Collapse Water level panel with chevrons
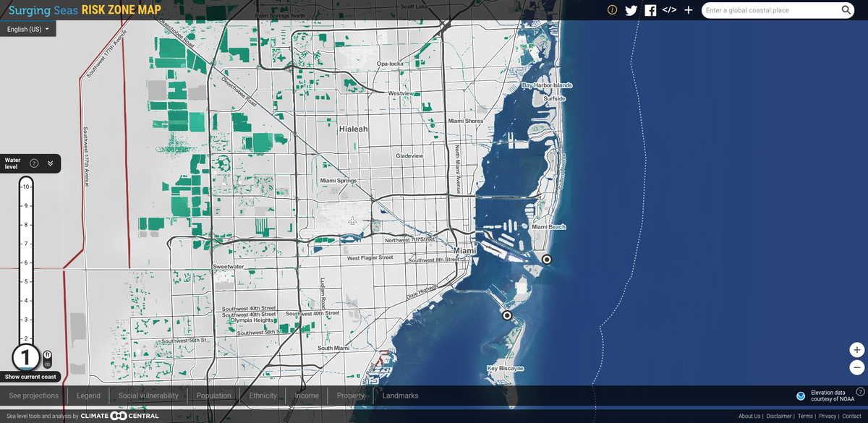868x423 pixels. tap(50, 163)
